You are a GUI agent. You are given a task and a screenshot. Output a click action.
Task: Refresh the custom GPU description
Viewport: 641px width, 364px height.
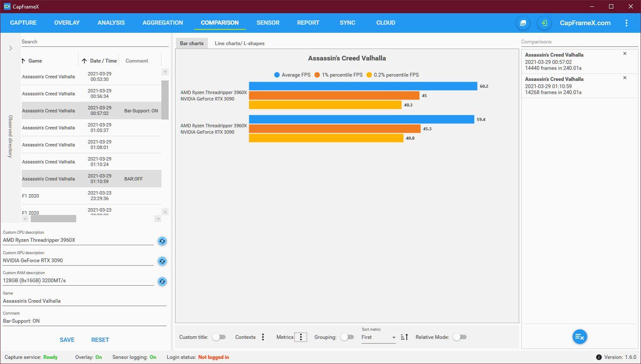point(162,261)
